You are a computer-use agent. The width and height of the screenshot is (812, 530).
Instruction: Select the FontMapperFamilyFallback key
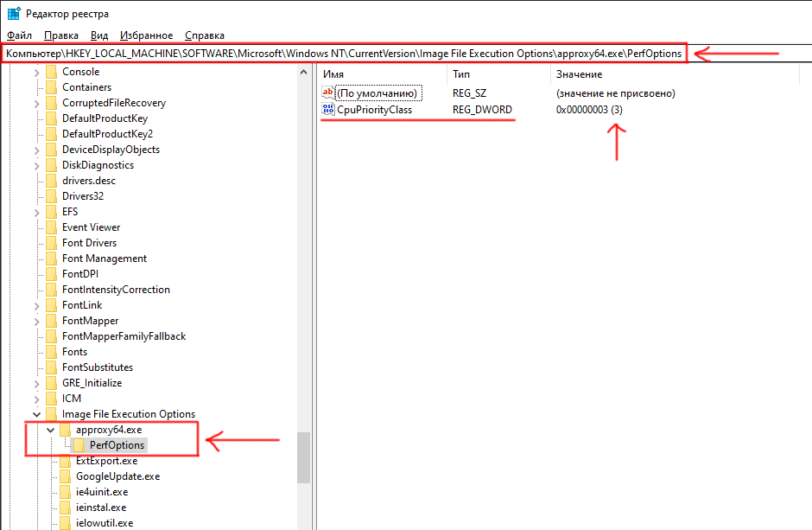point(124,336)
